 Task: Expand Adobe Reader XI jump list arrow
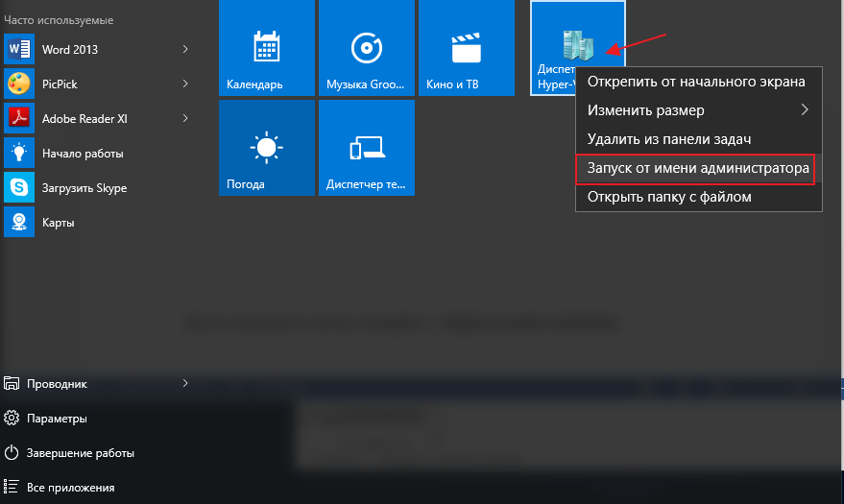tap(185, 118)
